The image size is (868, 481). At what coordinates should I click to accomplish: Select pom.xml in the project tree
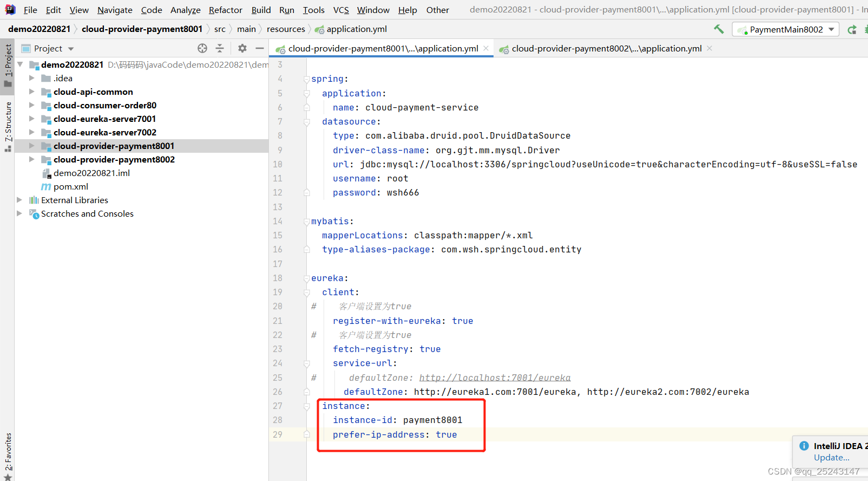[x=71, y=186]
